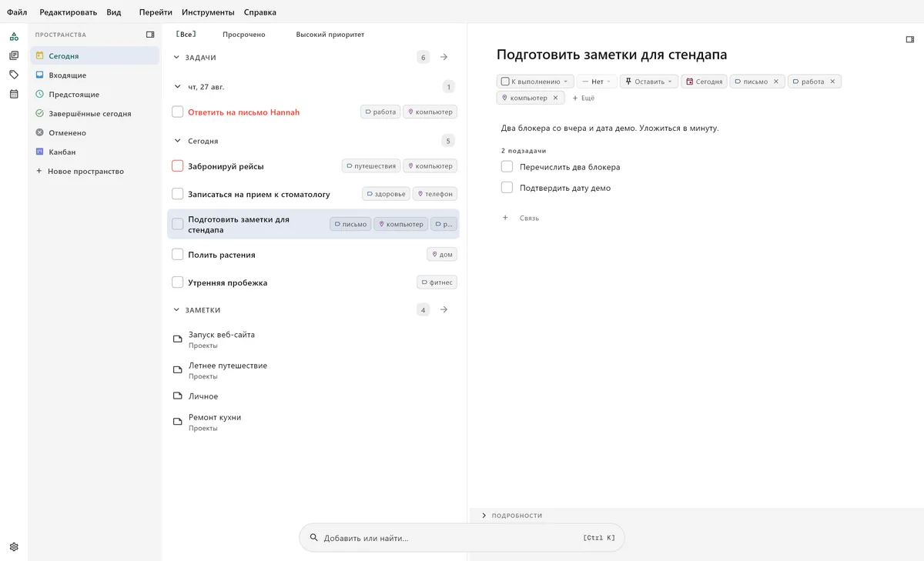This screenshot has height=561, width=924.
Task: Open the notes library icon in left rail
Action: (14, 55)
